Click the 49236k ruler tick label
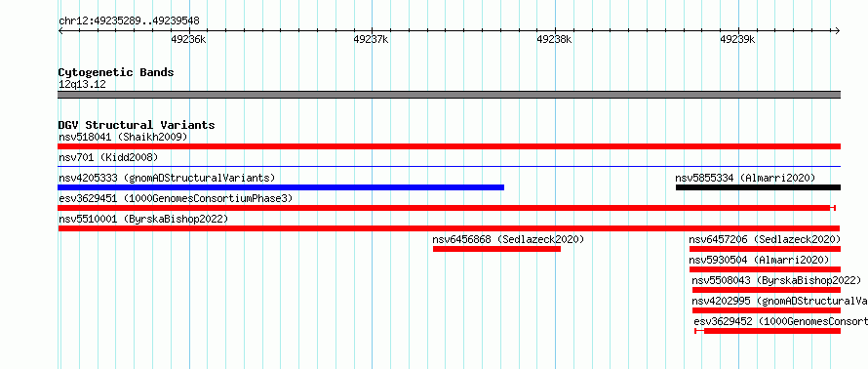 point(189,39)
